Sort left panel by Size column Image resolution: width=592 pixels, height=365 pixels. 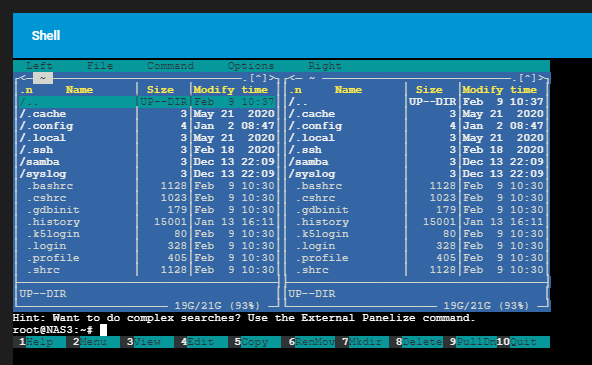click(x=160, y=90)
